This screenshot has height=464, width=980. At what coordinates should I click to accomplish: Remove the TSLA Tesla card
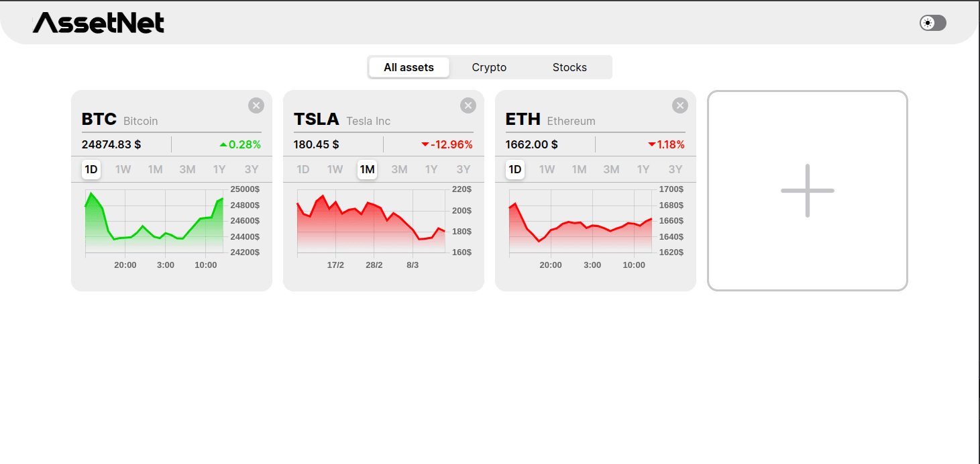(468, 105)
